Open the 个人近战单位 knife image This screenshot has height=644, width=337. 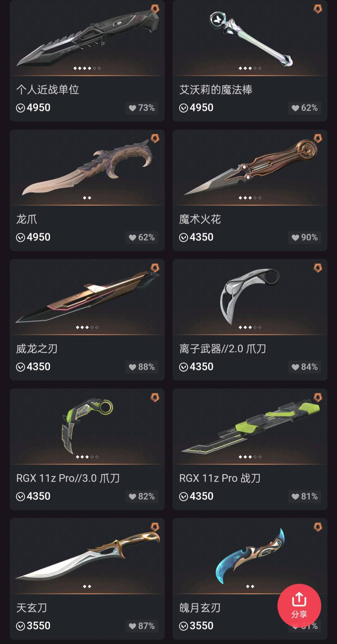pyautogui.click(x=87, y=37)
